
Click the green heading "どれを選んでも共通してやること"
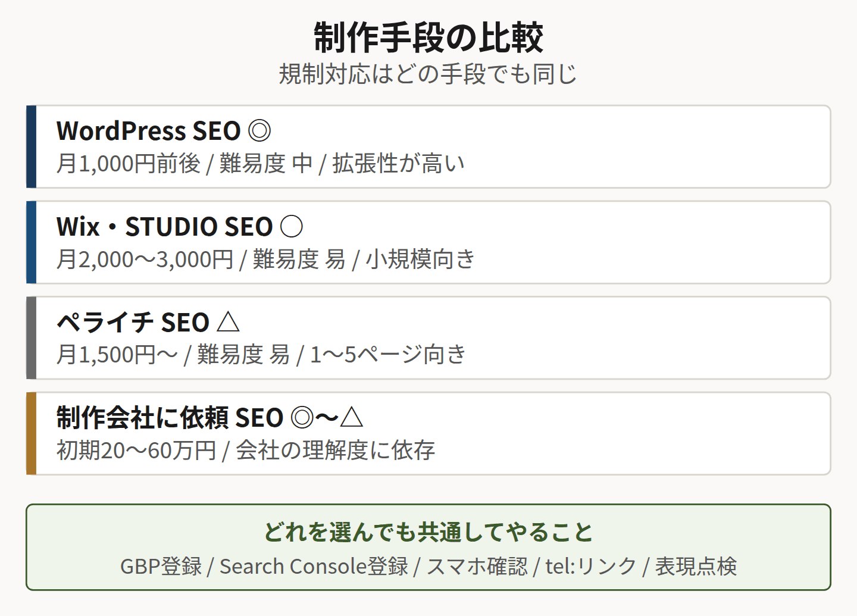pos(428,531)
